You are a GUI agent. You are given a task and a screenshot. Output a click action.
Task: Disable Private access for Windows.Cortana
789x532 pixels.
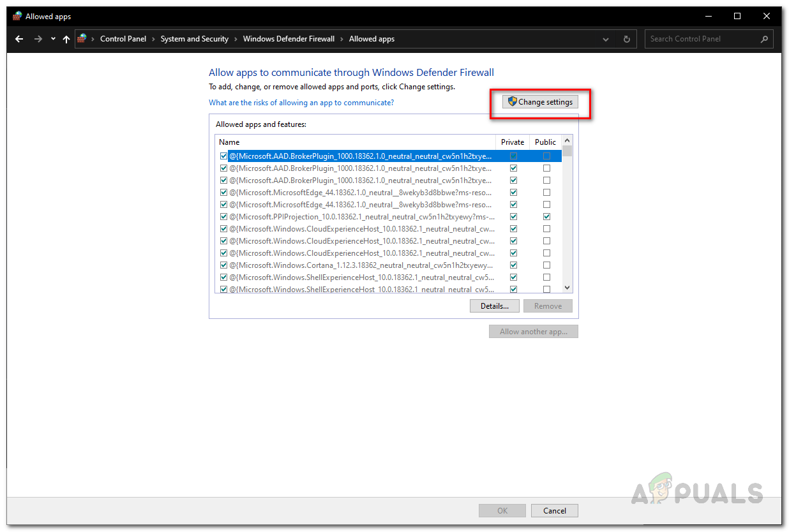[513, 265]
